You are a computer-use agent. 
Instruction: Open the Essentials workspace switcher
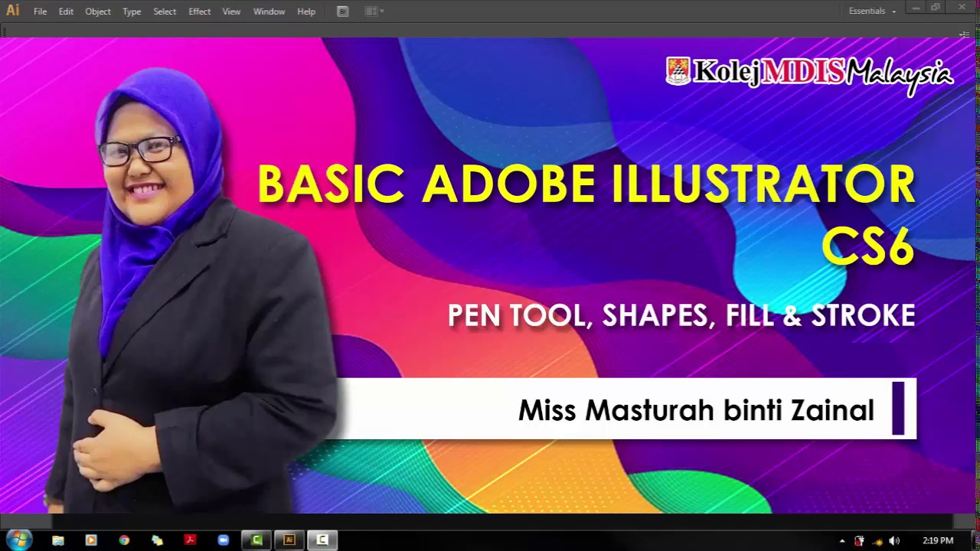coord(872,11)
